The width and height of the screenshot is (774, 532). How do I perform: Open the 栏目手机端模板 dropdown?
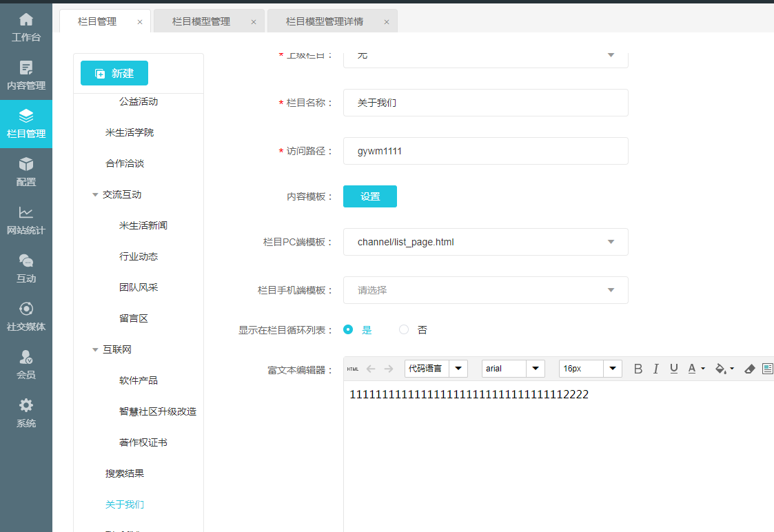click(485, 290)
